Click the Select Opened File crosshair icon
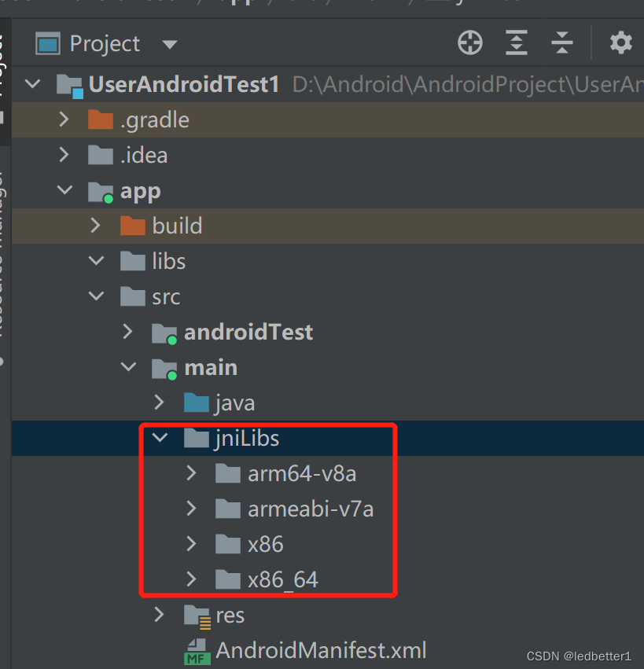Screen dimensions: 644x669 pos(469,42)
